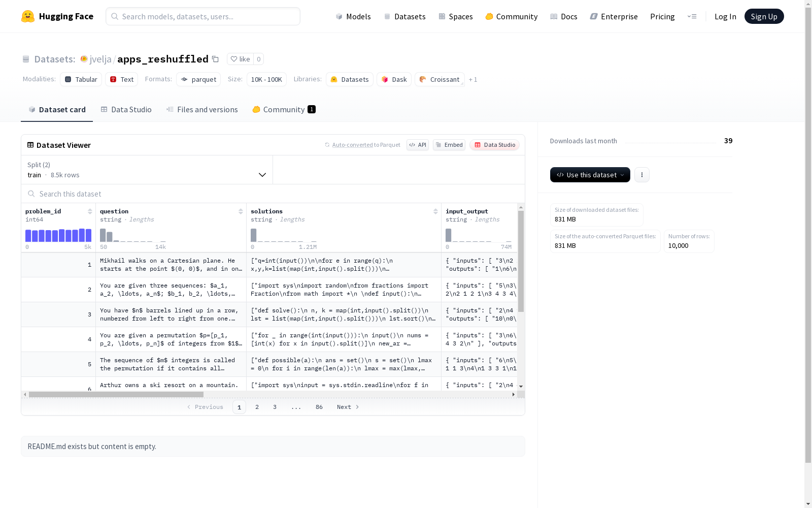Open the jvelja user profile link
The image size is (812, 508).
100,59
